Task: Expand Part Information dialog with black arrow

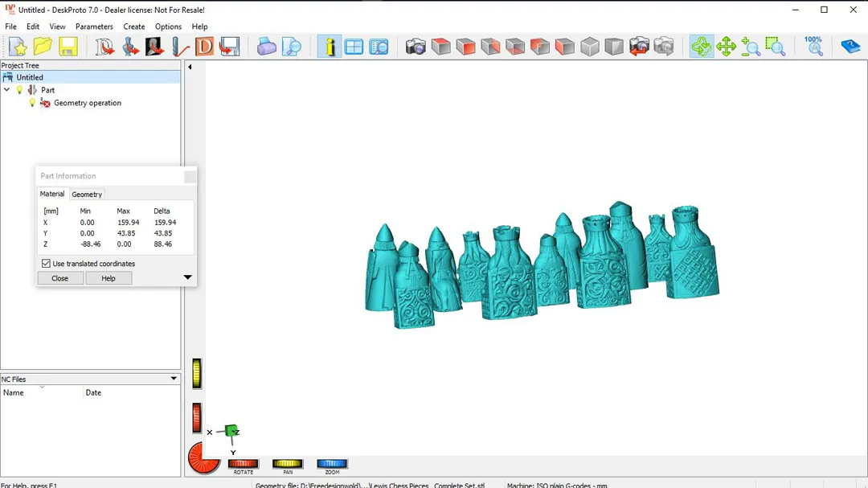Action: click(x=187, y=277)
